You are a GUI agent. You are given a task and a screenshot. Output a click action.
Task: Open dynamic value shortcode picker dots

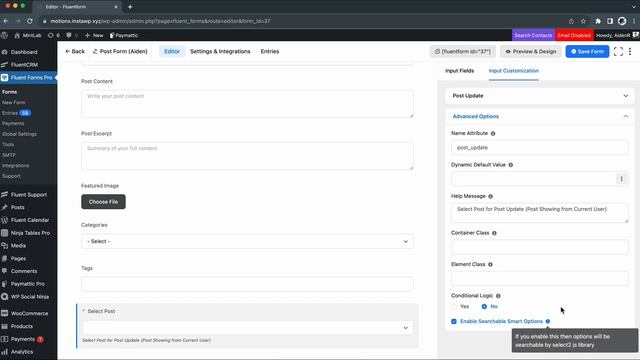point(622,179)
